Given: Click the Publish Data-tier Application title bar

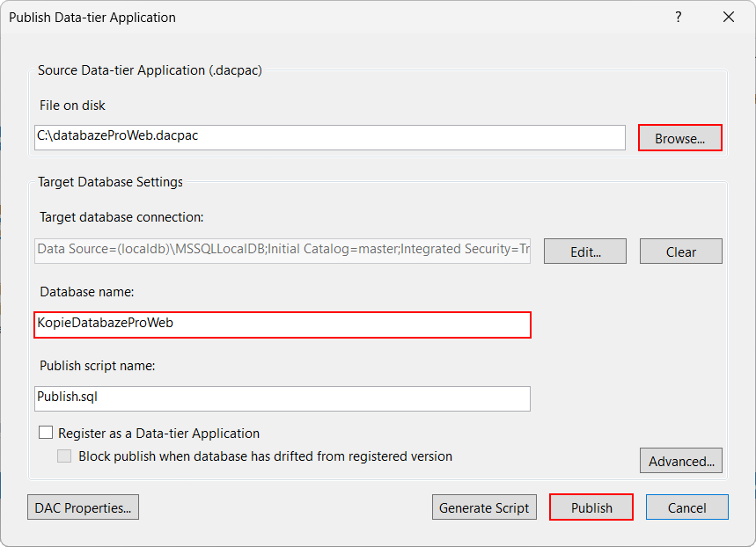Looking at the screenshot, I should click(92, 17).
